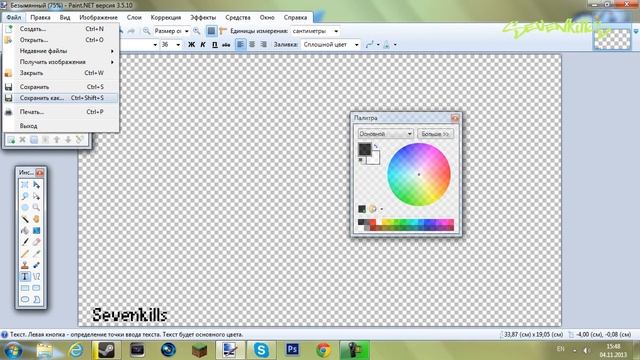640x360 pixels.
Task: Select the Line/Curve tool
Action: point(36,276)
